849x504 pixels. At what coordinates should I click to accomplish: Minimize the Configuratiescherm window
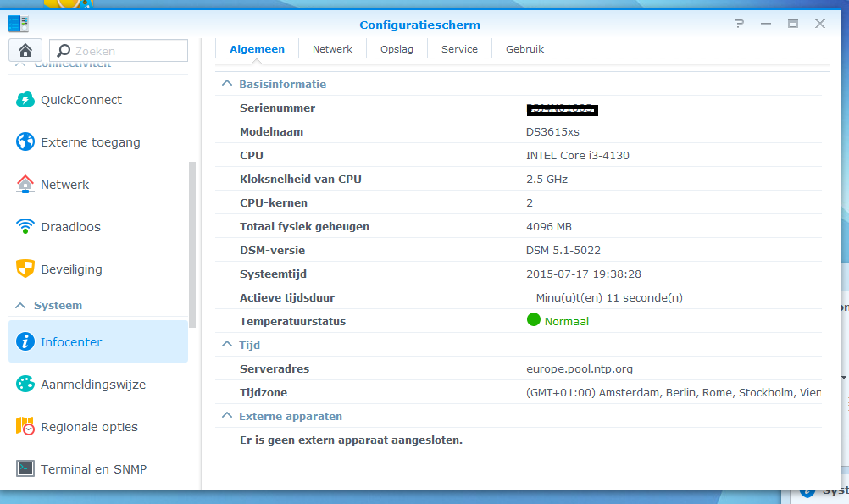(766, 24)
